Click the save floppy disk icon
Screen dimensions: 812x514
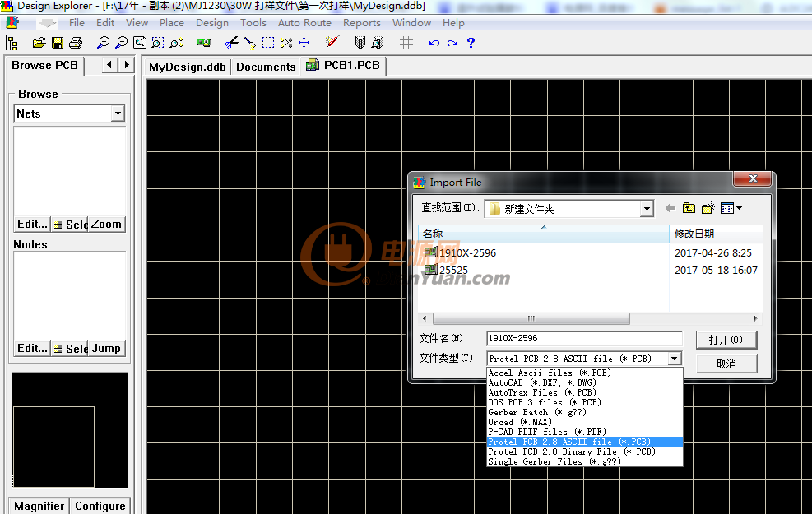[x=58, y=43]
